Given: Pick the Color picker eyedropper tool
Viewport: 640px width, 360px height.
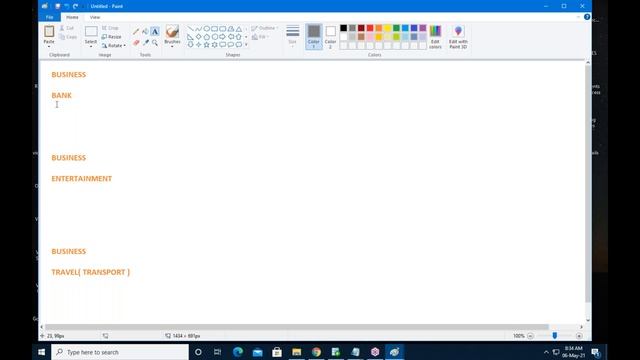Looking at the screenshot, I should click(x=145, y=42).
